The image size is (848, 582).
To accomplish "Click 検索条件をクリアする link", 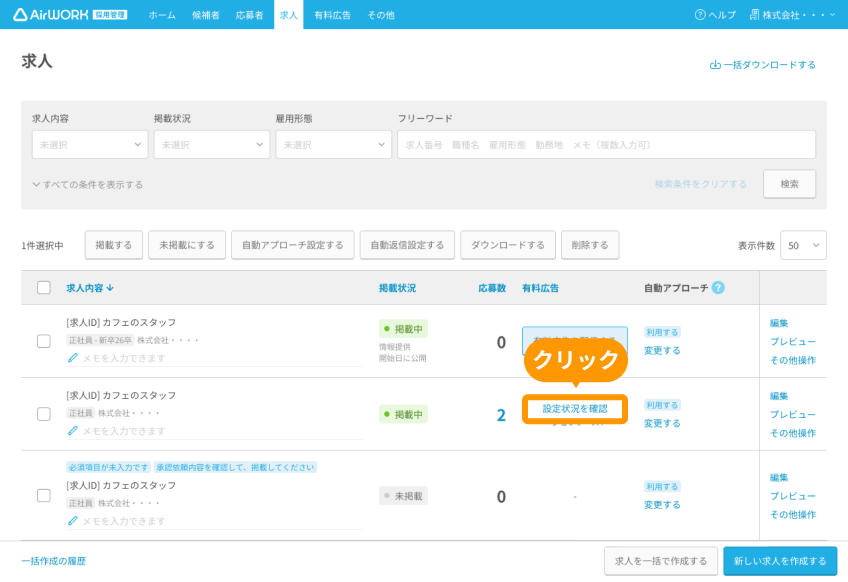I will (x=700, y=184).
